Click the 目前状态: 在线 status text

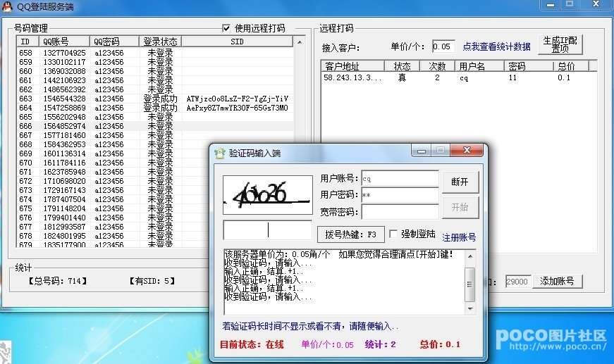252,344
